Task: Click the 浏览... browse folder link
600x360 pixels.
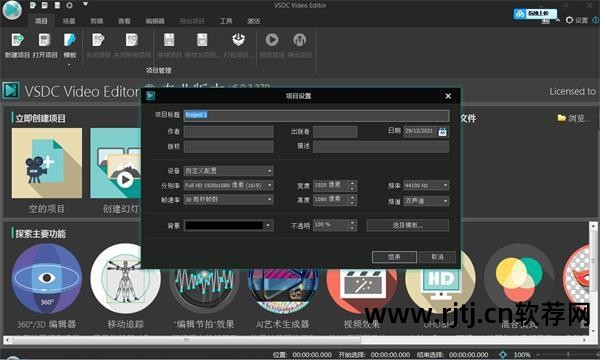Action: click(574, 118)
